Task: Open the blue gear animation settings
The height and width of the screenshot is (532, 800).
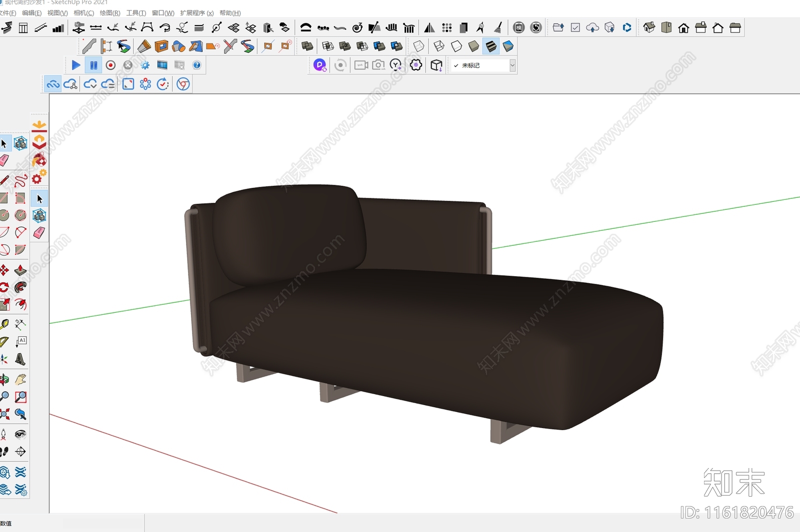Action: pyautogui.click(x=145, y=65)
